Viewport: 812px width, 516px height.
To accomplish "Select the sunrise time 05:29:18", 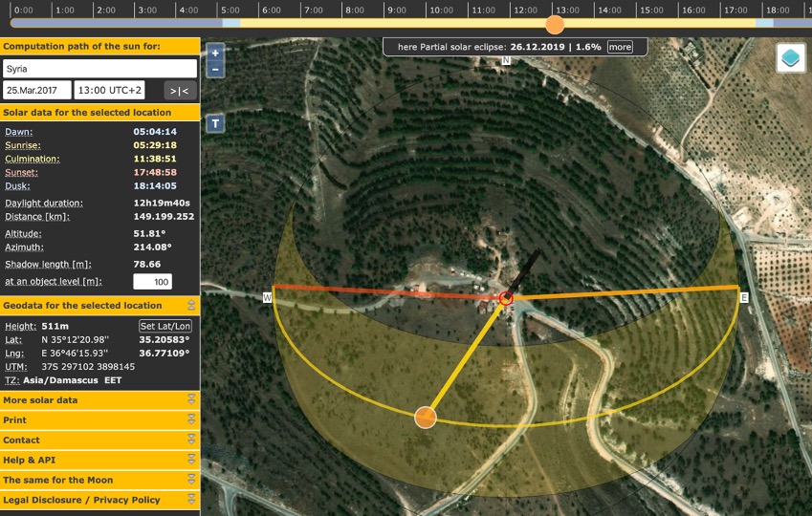I will tap(155, 145).
